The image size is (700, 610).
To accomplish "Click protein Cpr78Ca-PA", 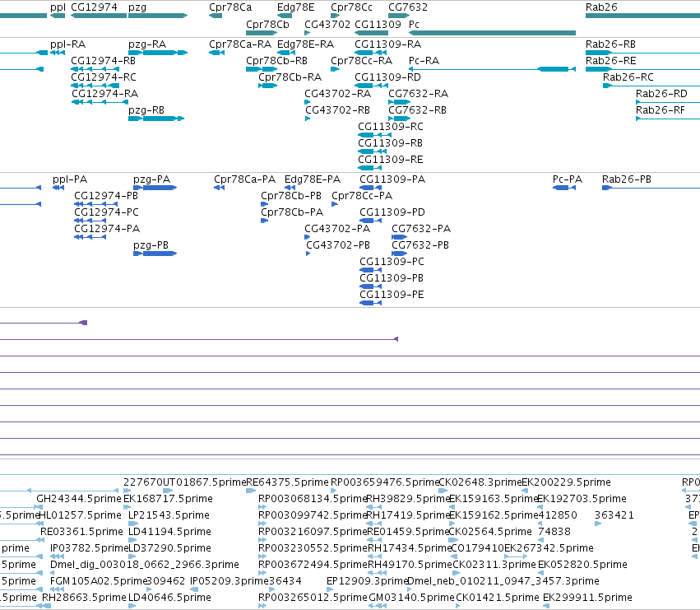I will coord(244,179).
